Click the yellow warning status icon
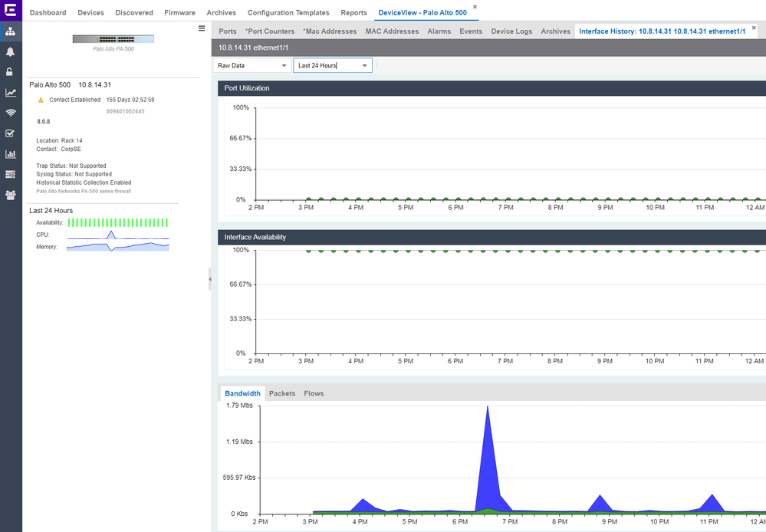This screenshot has height=532, width=766. (41, 100)
